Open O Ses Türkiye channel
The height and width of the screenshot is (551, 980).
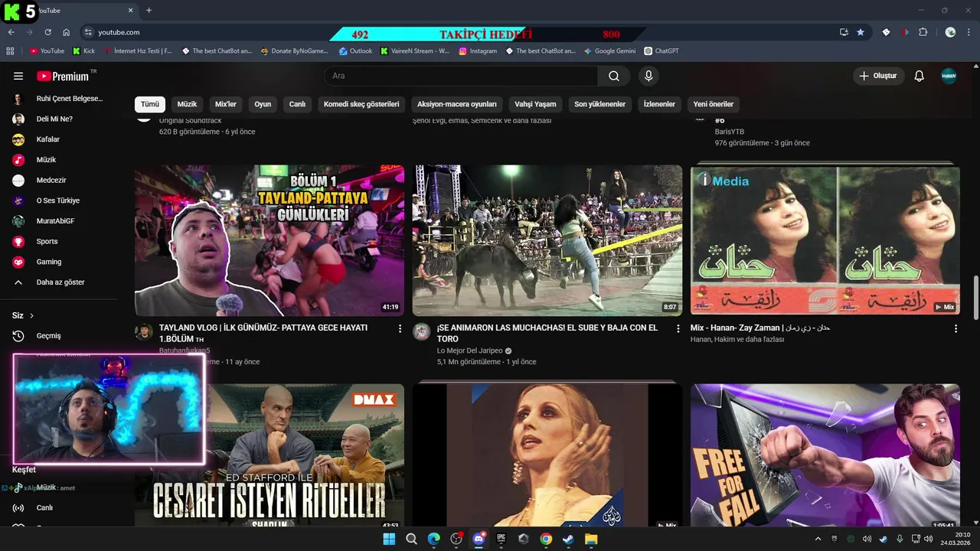[59, 201]
